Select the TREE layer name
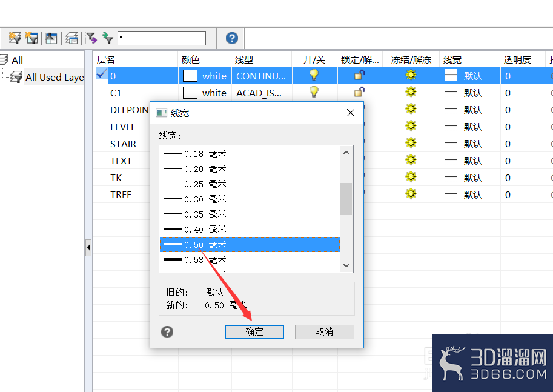Viewport: 553px width, 392px height. click(121, 194)
